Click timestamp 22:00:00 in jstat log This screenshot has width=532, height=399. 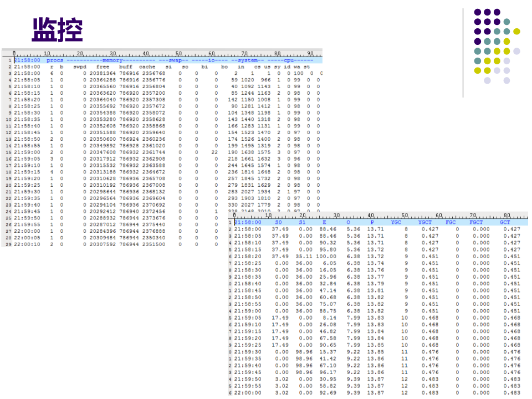(x=248, y=392)
